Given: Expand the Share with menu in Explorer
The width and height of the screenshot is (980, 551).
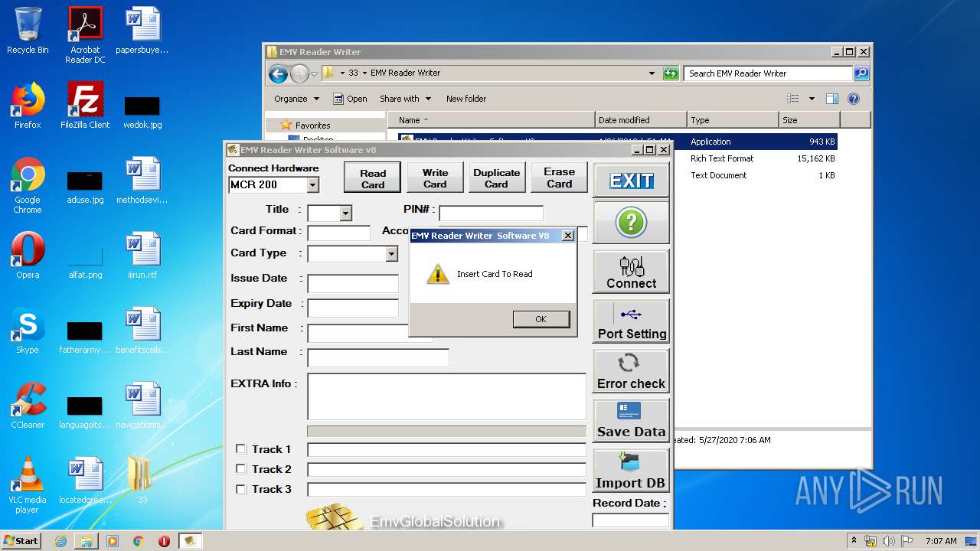Looking at the screenshot, I should click(406, 99).
